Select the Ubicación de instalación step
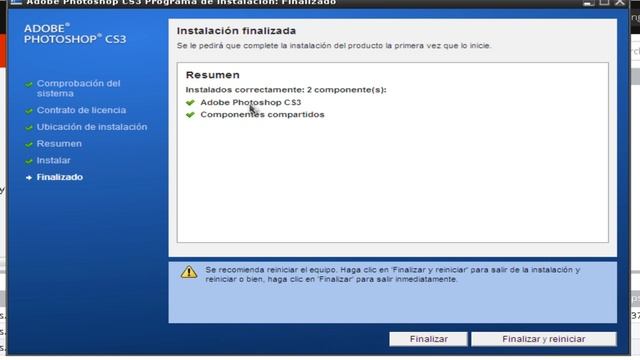 pyautogui.click(x=92, y=127)
